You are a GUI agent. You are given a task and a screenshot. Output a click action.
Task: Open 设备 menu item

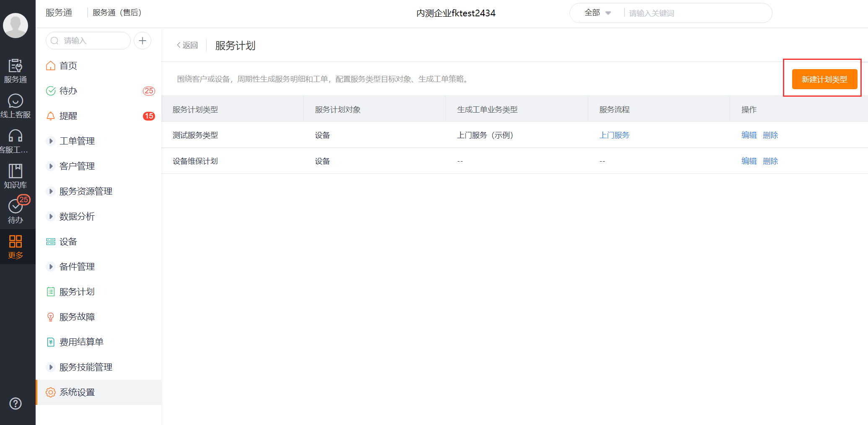[99, 242]
